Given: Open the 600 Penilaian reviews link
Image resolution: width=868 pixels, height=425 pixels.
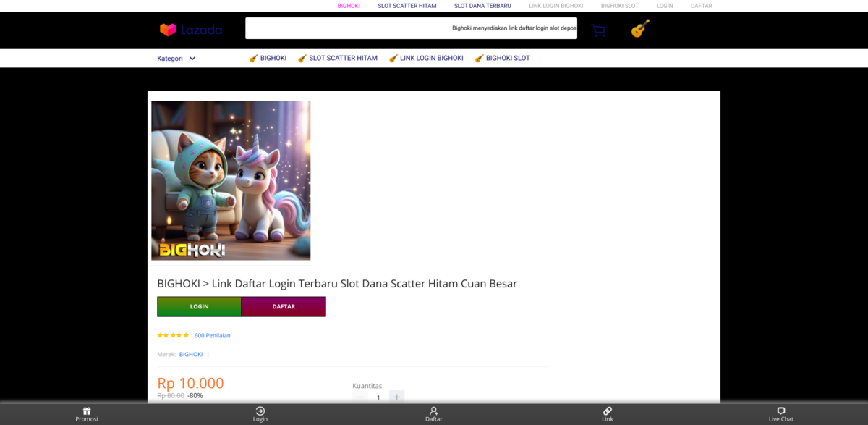Looking at the screenshot, I should pyautogui.click(x=213, y=336).
